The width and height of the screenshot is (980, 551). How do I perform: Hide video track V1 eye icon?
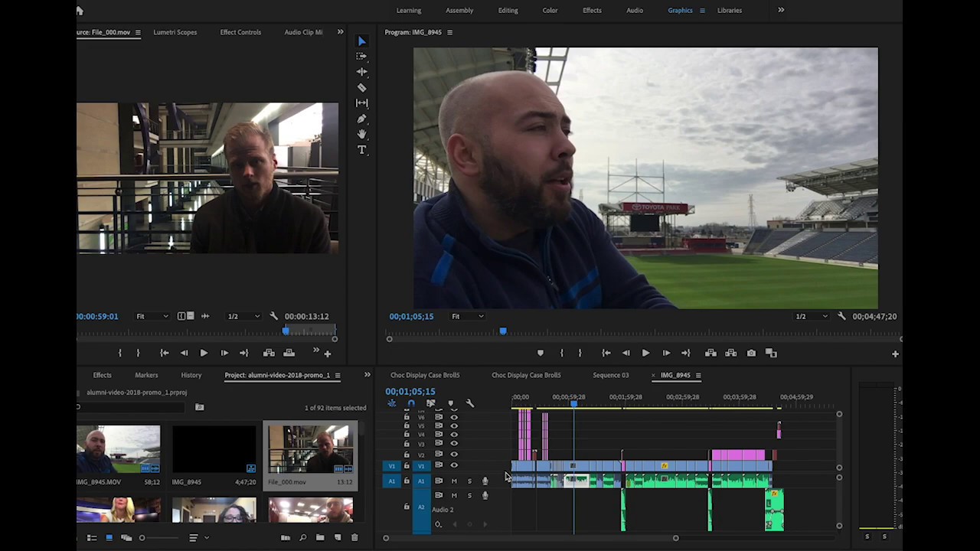454,465
